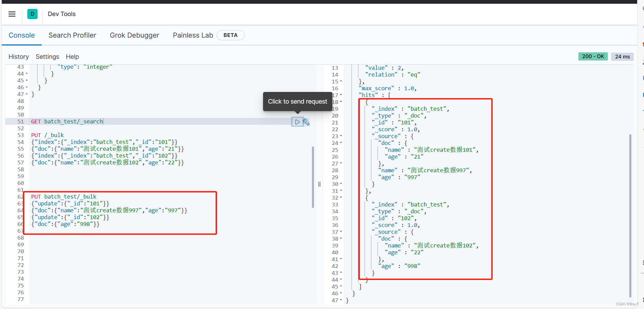Viewport: 644px width, 309px height.
Task: Open the Painless Lab tab
Action: pos(193,35)
